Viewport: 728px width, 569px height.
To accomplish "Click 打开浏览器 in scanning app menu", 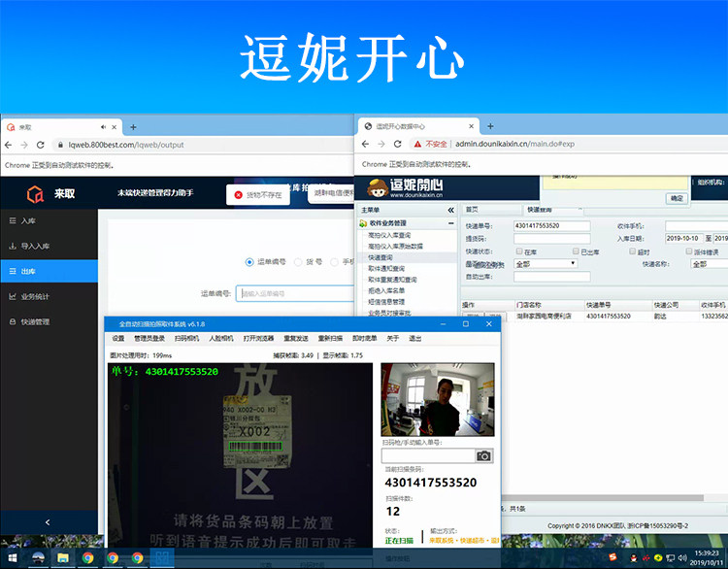I will pyautogui.click(x=258, y=338).
